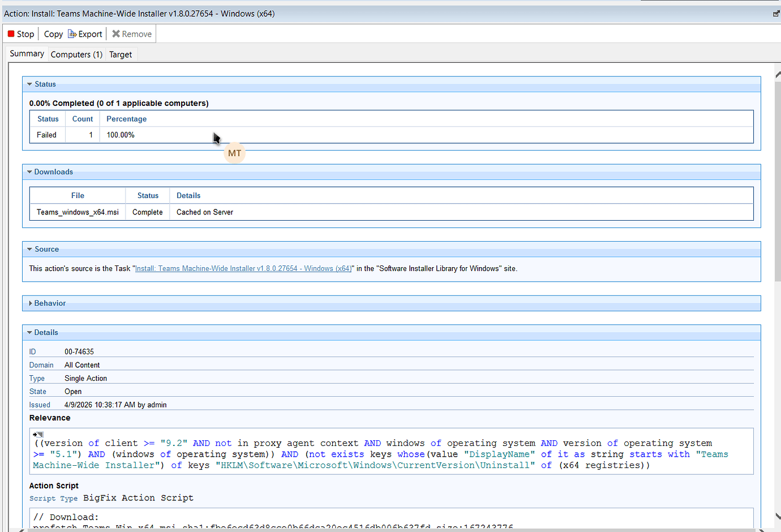Click the State value "Open"
The width and height of the screenshot is (781, 532).
(73, 392)
